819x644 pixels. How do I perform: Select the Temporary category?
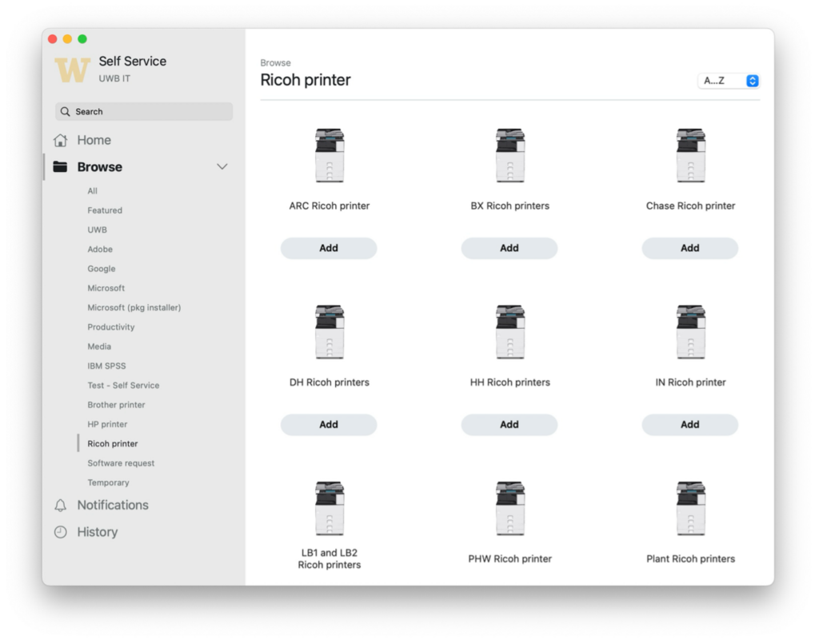coord(108,482)
